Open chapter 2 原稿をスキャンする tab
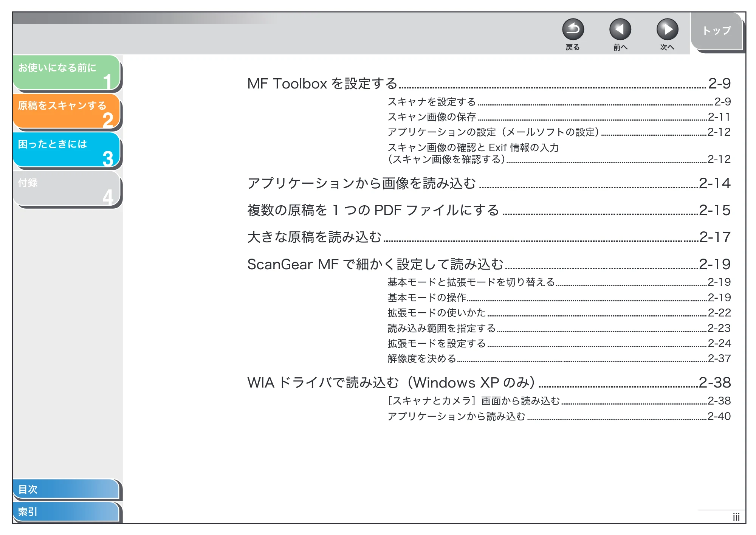Screen dimensions: 756x535 click(x=67, y=111)
